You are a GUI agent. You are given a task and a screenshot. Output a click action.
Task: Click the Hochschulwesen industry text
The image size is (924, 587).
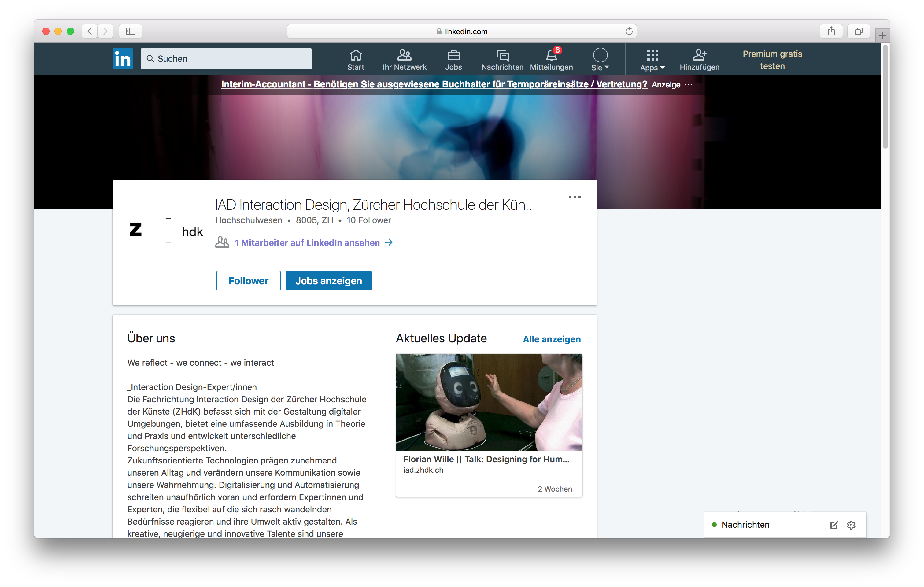[249, 220]
